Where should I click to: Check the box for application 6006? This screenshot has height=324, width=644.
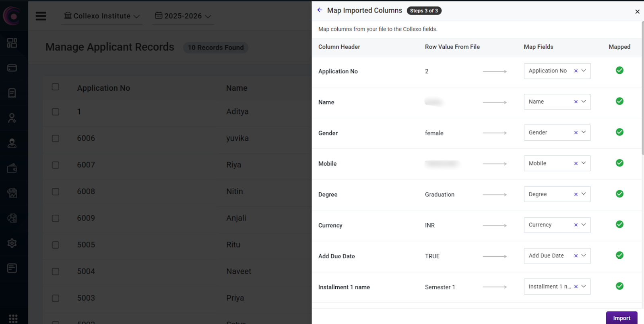pyautogui.click(x=56, y=139)
